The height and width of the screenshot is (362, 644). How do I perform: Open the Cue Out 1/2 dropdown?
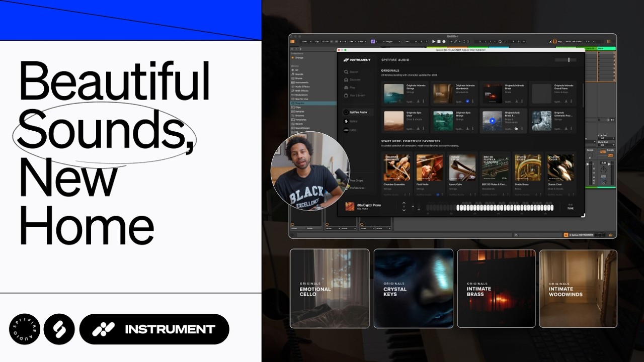click(606, 138)
